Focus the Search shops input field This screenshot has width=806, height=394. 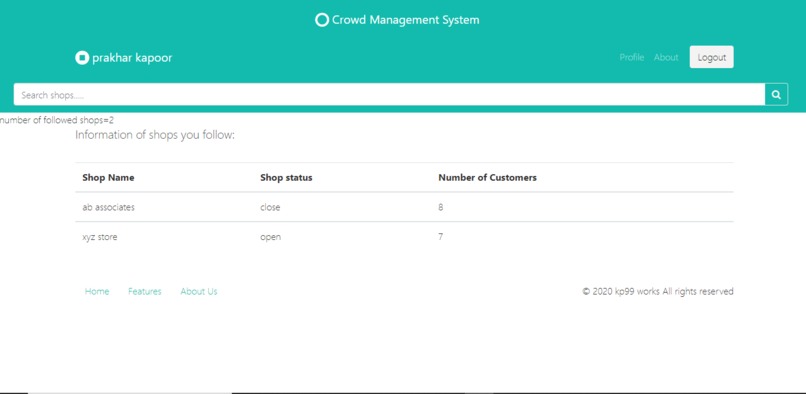pos(389,95)
